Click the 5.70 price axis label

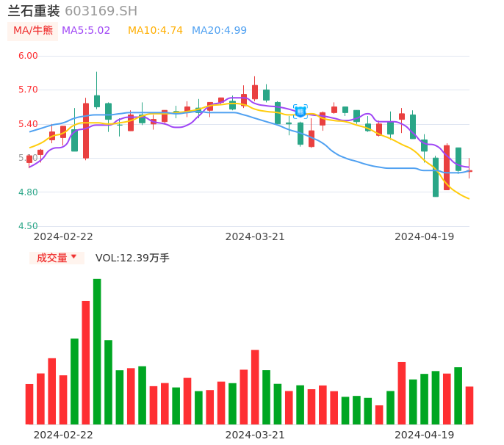[x=28, y=90]
